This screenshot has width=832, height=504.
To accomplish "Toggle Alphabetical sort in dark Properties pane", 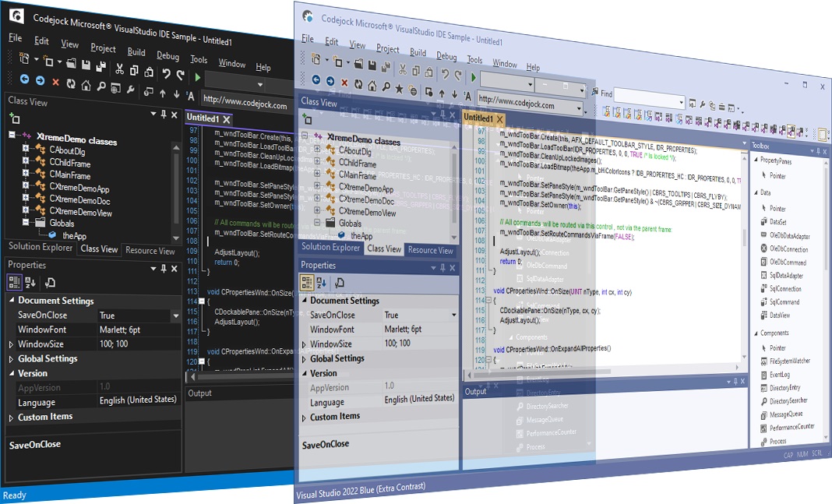I will (x=30, y=283).
